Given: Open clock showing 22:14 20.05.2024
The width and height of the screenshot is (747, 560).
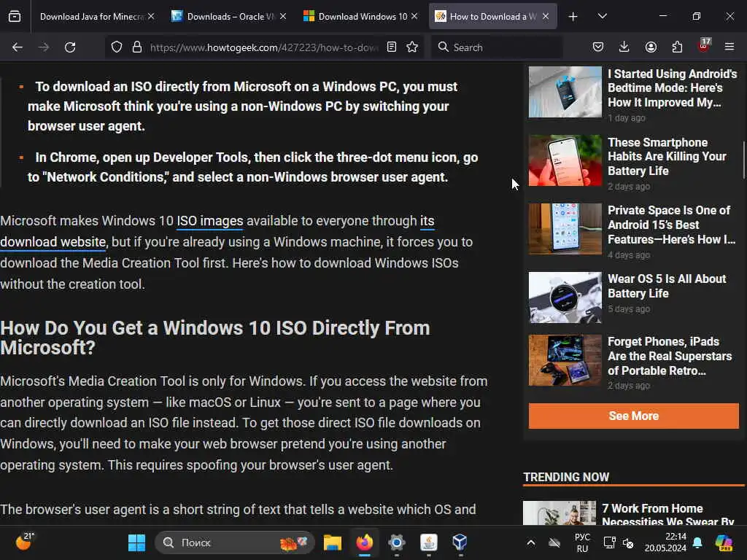Looking at the screenshot, I should [665, 542].
